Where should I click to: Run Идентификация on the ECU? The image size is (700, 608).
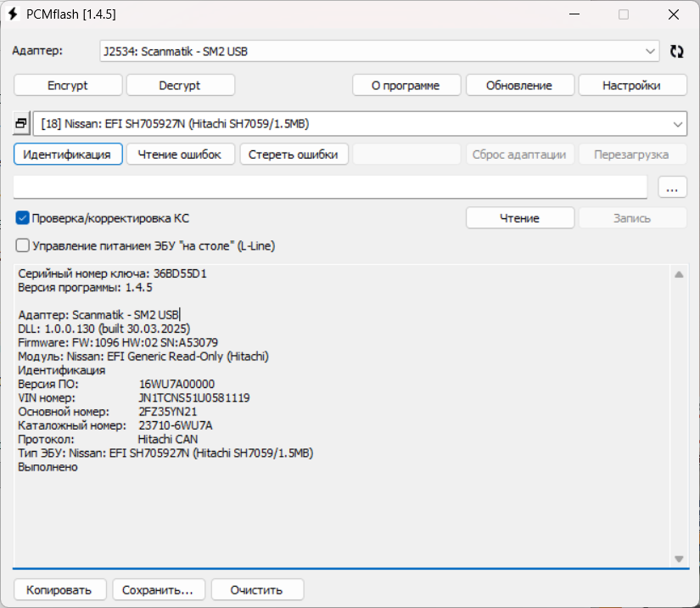click(68, 155)
